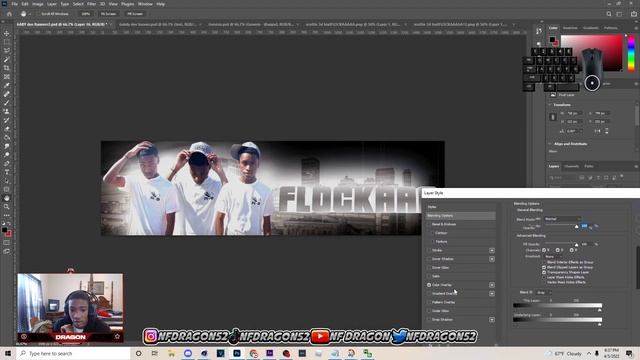The height and width of the screenshot is (360, 640).
Task: Add another Color Overlay with plus
Action: tap(492, 285)
